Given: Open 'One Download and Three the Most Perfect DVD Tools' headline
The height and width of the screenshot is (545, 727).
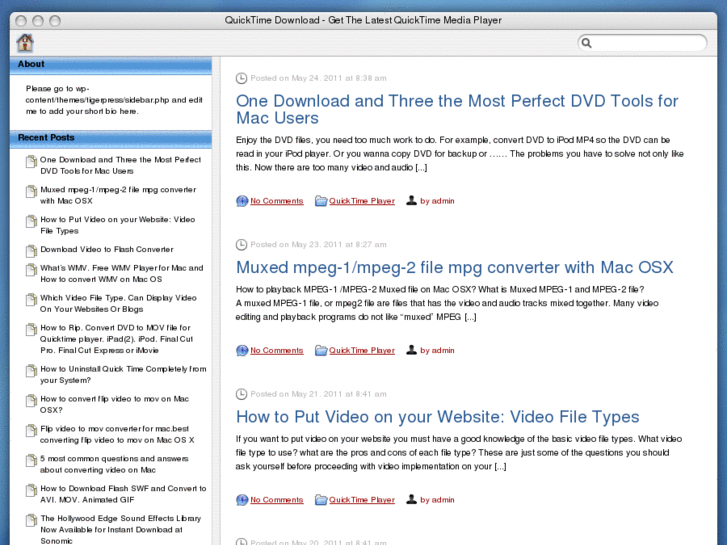Looking at the screenshot, I should point(457,109).
